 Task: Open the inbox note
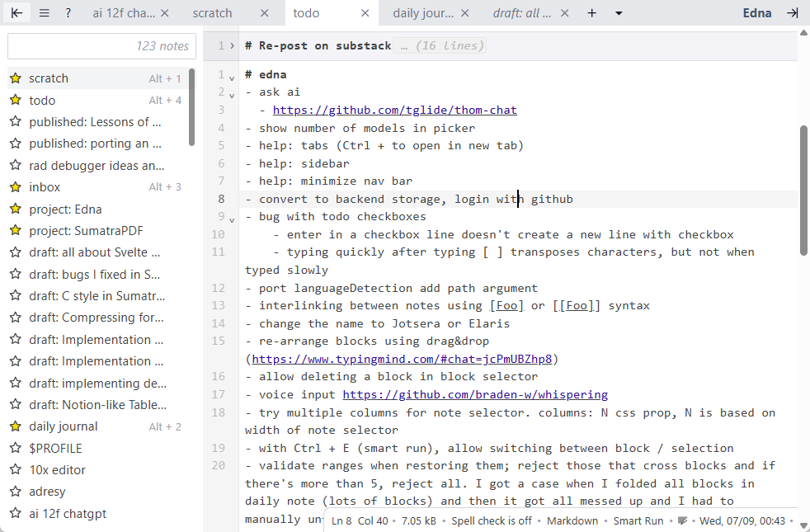[x=98, y=186]
